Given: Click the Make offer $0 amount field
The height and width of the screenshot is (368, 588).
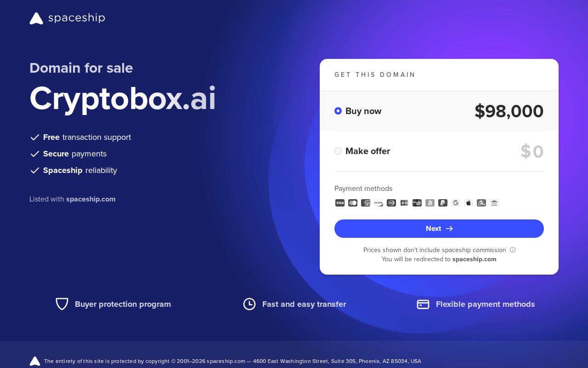Looking at the screenshot, I should (x=532, y=151).
